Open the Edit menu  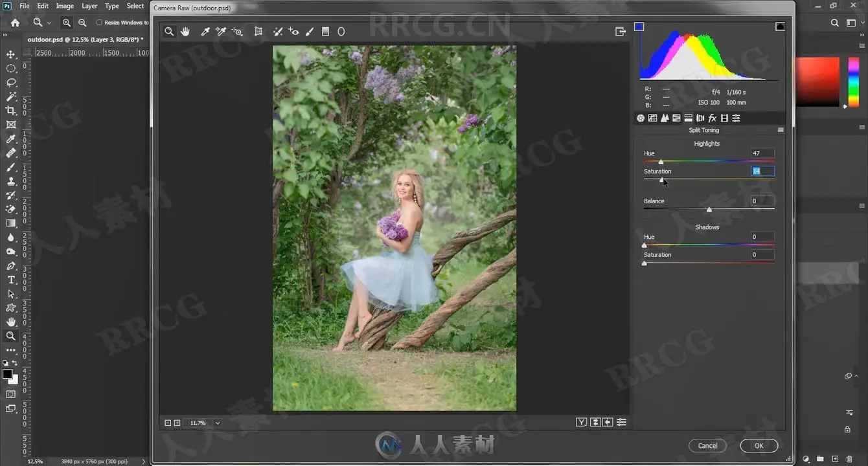point(43,6)
